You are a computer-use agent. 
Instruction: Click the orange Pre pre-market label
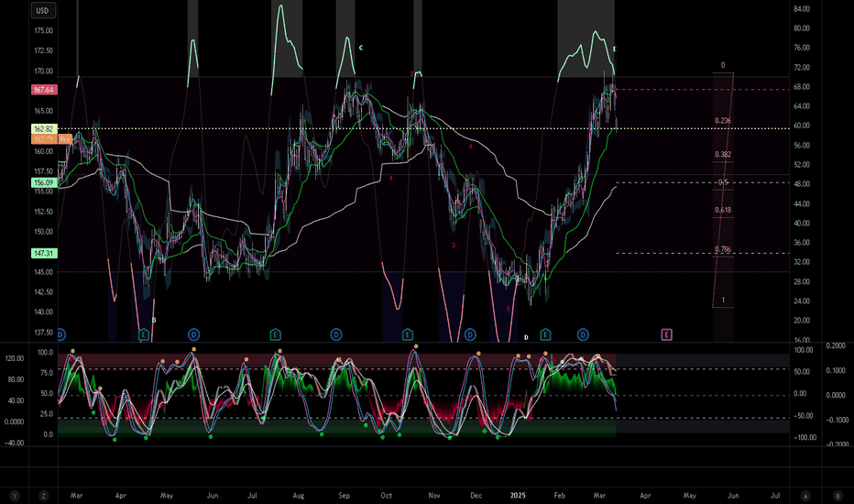tap(65, 139)
